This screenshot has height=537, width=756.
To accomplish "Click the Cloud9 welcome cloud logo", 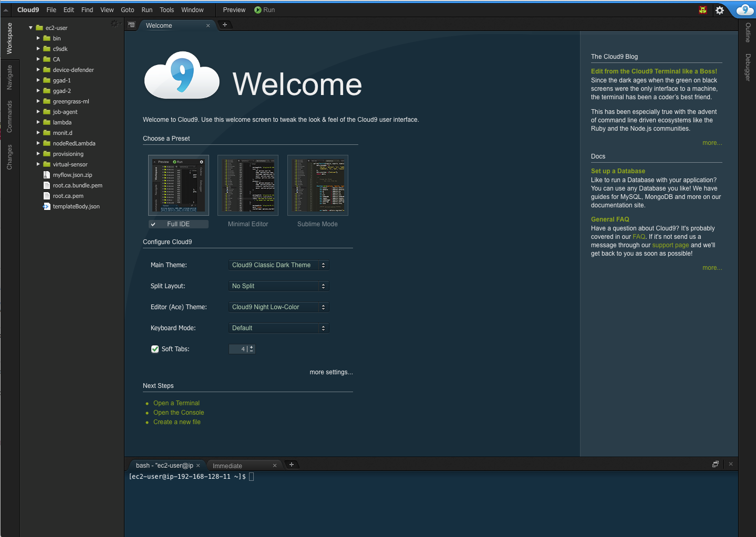I will [x=182, y=75].
